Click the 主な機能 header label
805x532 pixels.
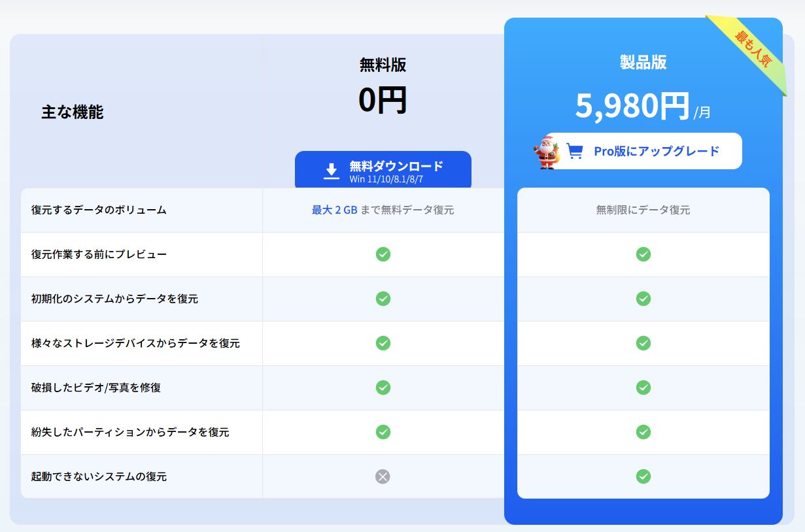coord(73,112)
